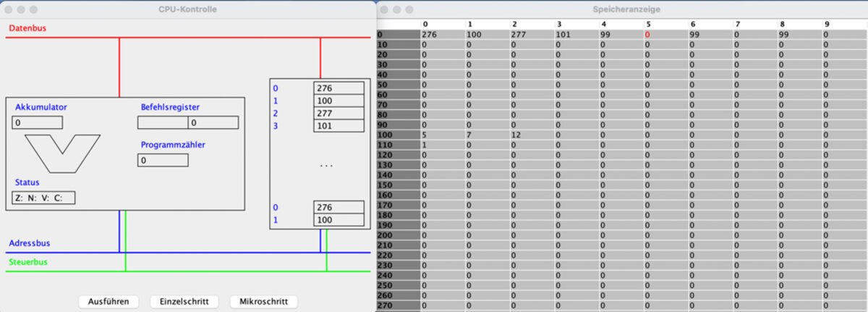Click the CPU-Kontrolle window title
The image size is (868, 312).
pyautogui.click(x=187, y=9)
